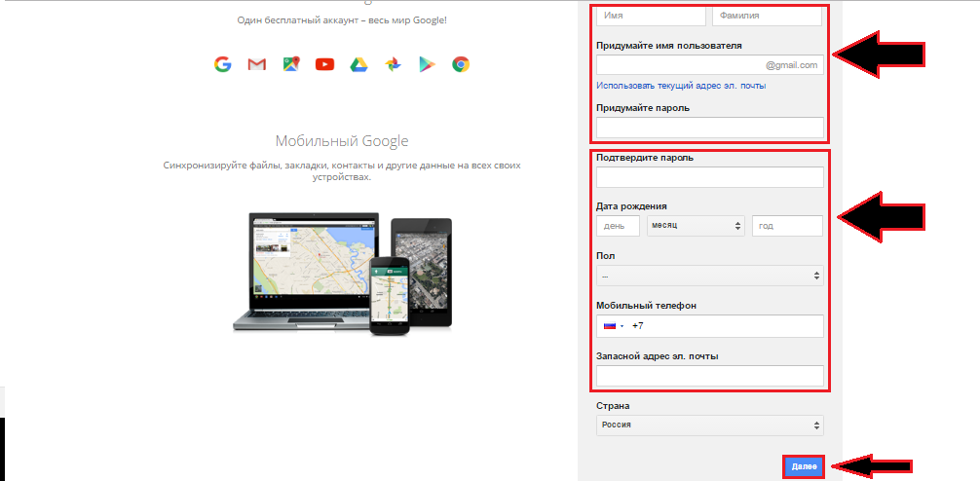
Task: Open the country (Страна) dropdown showing Россия
Action: click(709, 425)
